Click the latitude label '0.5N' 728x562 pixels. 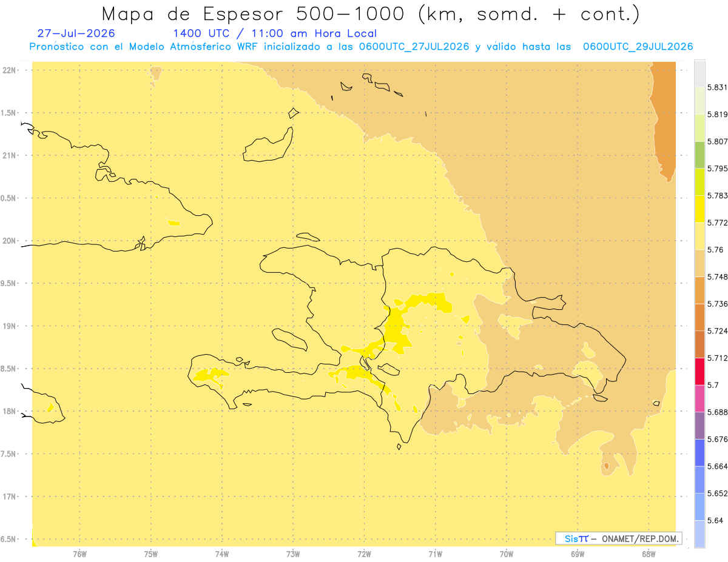point(8,198)
